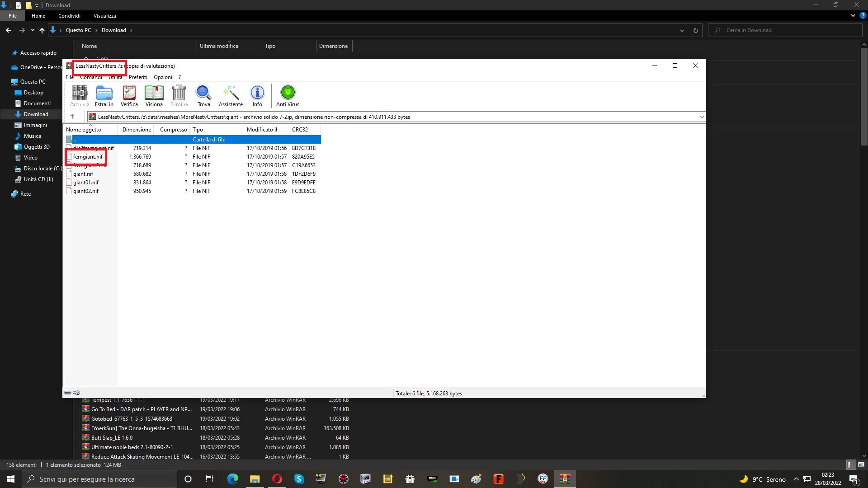Image resolution: width=868 pixels, height=488 pixels.
Task: Click the Cerca in Download search box
Action: point(785,30)
